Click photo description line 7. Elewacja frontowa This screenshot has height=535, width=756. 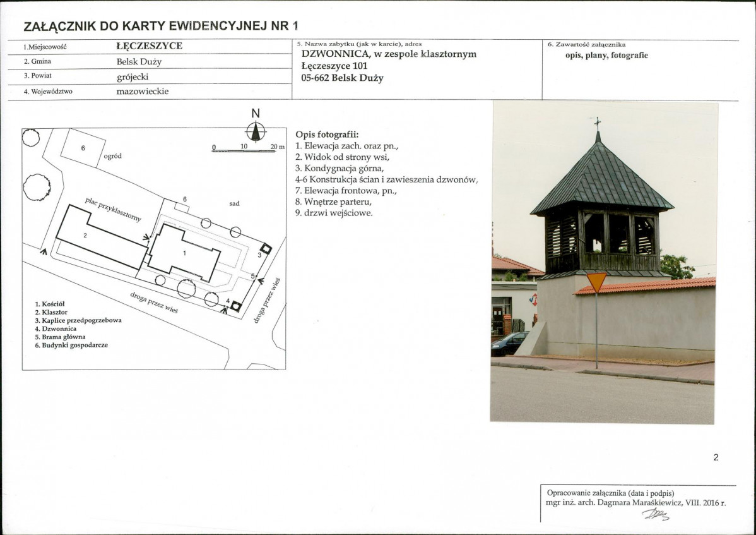(346, 191)
